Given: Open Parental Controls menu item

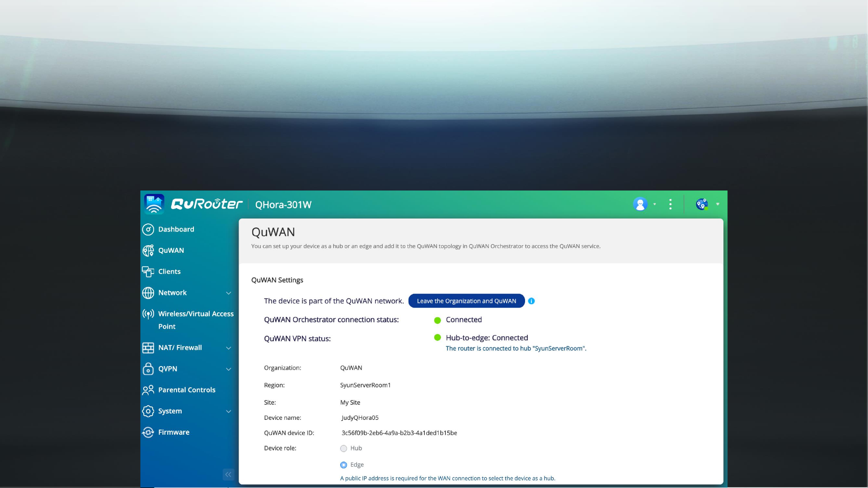Looking at the screenshot, I should (x=187, y=390).
